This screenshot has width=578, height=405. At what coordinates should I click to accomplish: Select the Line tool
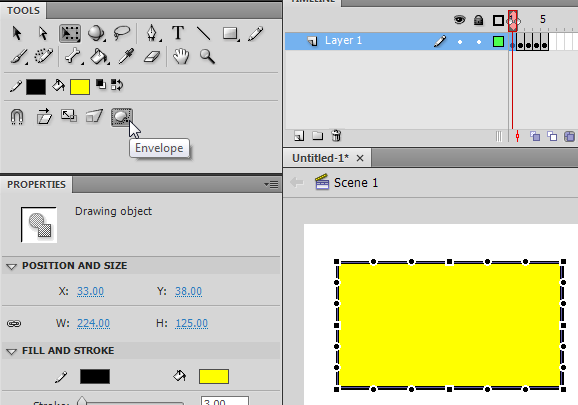coord(203,33)
